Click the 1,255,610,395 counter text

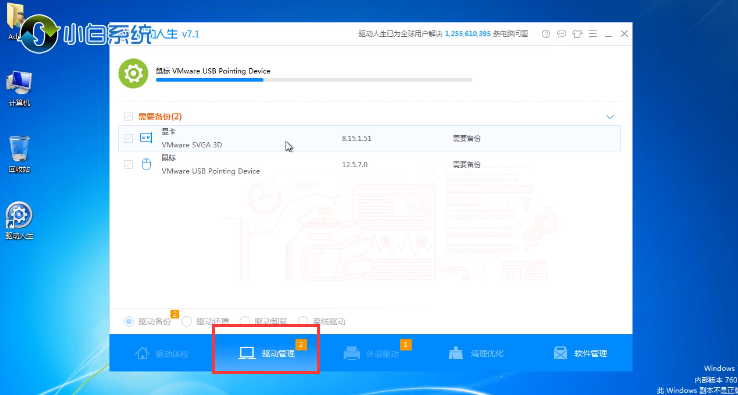pos(467,34)
